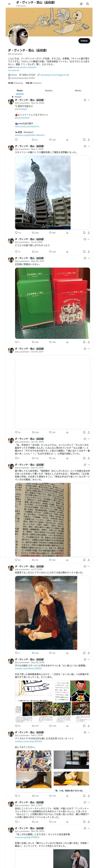The height and width of the screenshot is (868, 98).
Task: Retweet the Jun 6, 2016 tweet
Action: click(33, 252)
